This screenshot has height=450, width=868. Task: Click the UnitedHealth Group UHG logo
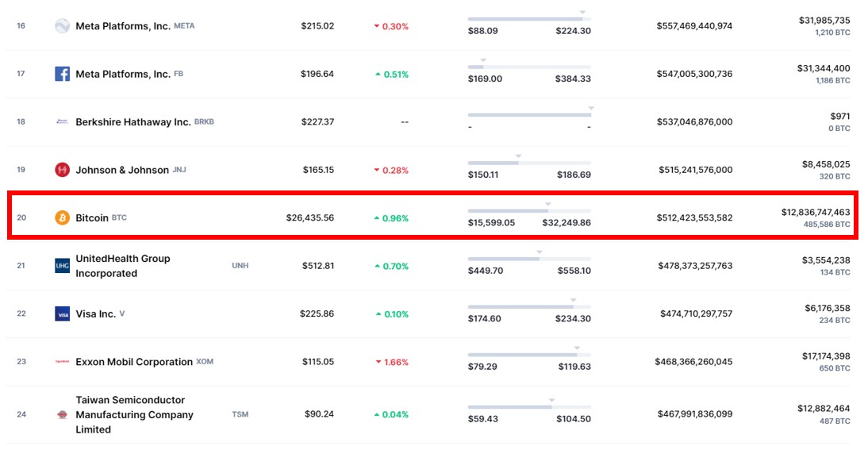(62, 266)
